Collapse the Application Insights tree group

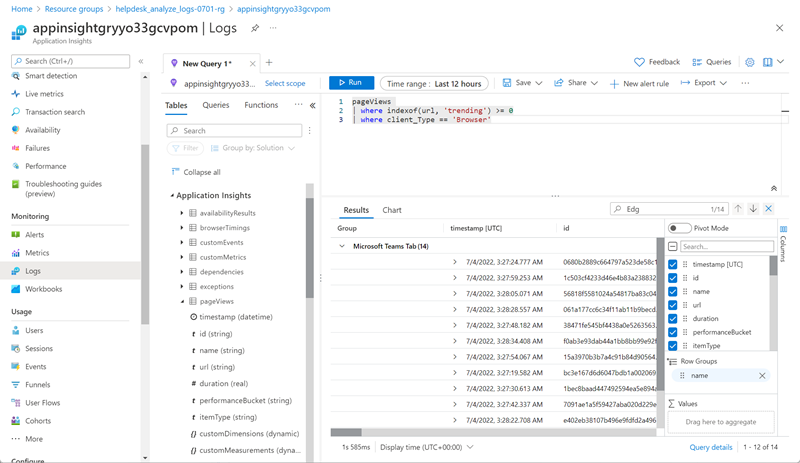click(x=172, y=196)
